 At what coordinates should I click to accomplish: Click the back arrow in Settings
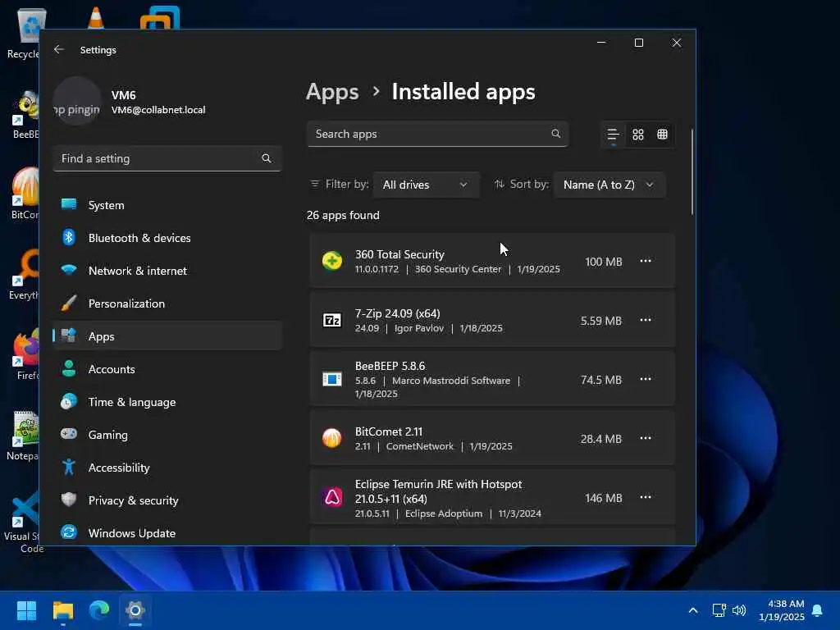click(x=59, y=49)
